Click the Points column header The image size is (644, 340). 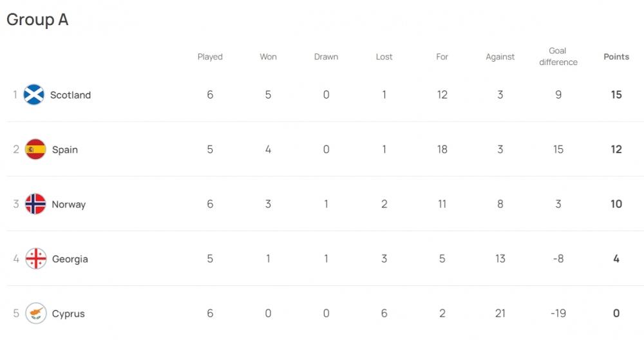[616, 57]
